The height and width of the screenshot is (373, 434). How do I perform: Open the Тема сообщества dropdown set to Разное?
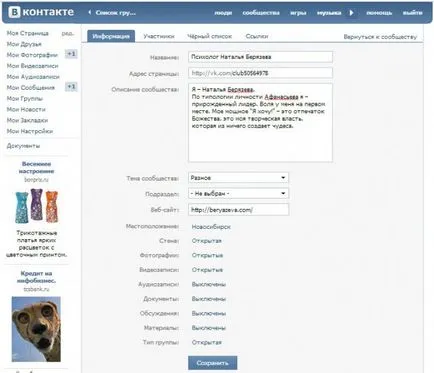pos(238,178)
